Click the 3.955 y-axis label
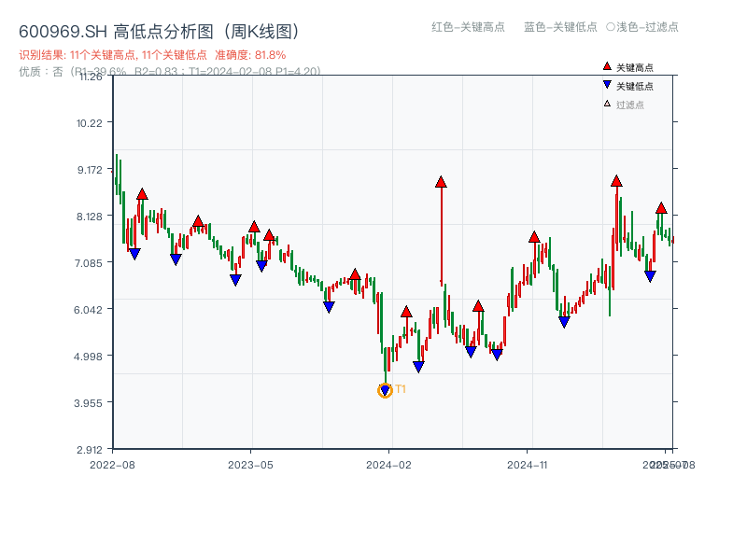Viewport: 747px width, 560px height. [x=88, y=403]
